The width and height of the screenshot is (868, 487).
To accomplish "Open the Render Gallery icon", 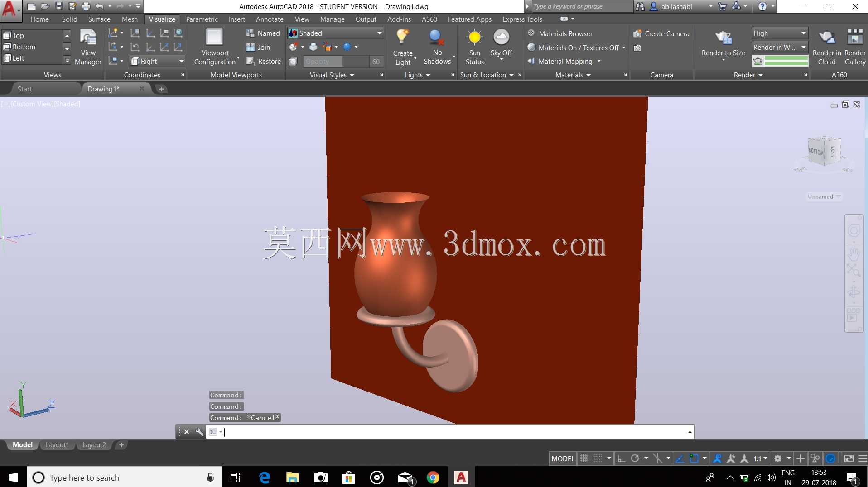I will point(855,47).
